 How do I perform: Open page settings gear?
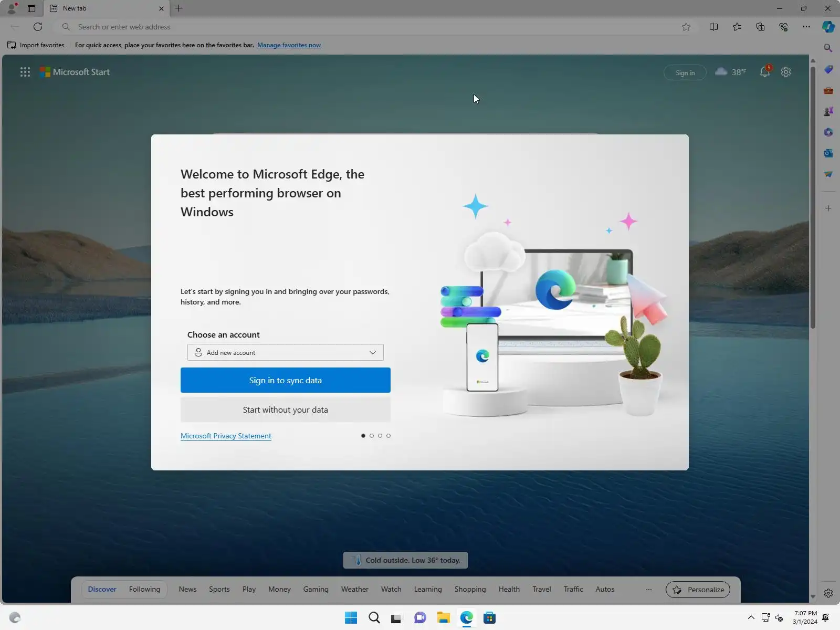pos(786,72)
